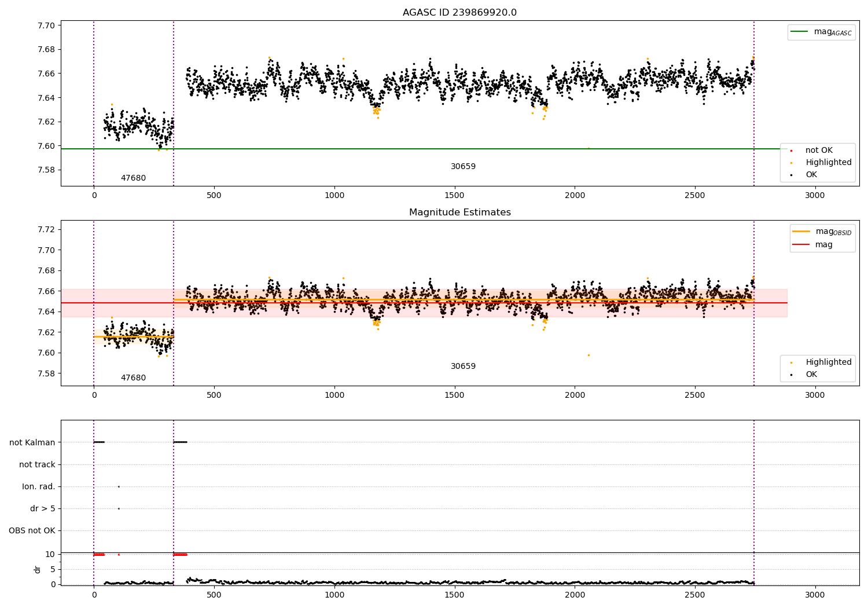
Task: Click obsid label '47680' in top plot
Action: coord(133,178)
